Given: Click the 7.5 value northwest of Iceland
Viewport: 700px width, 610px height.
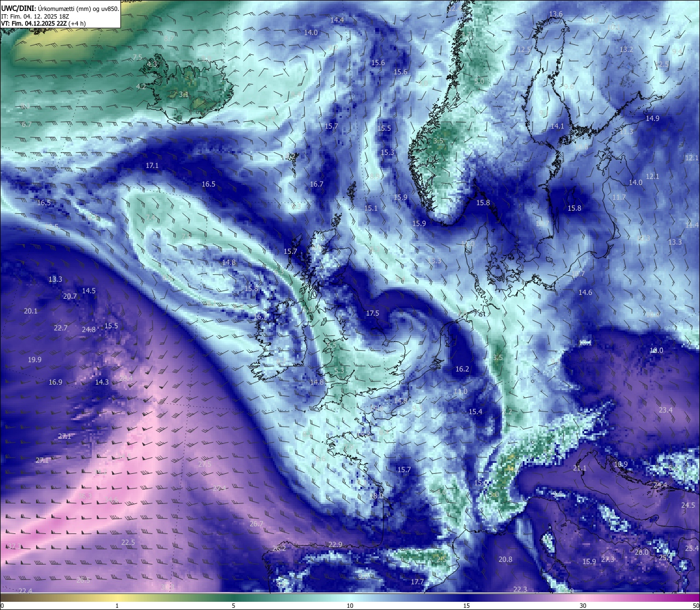Looking at the screenshot, I should coord(137,57).
